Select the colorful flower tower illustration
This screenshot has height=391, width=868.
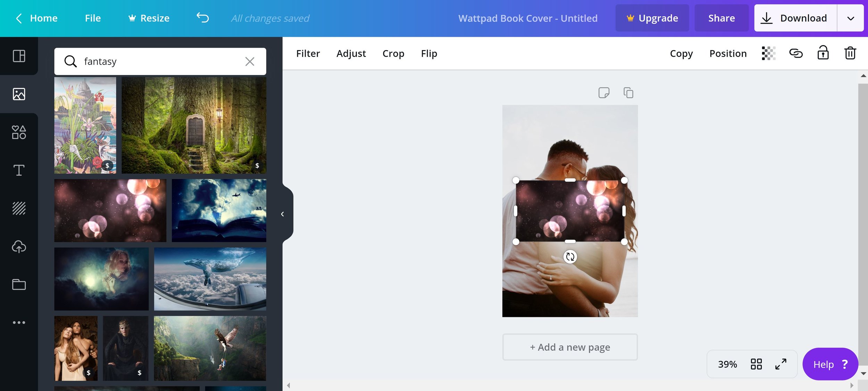point(85,125)
